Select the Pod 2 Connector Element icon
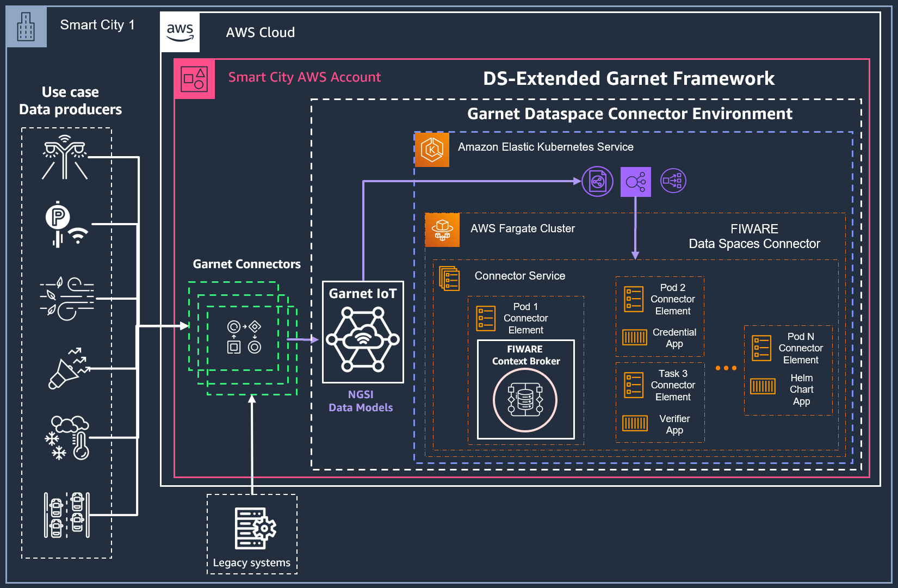Screen dimensions: 898x588 click(634, 299)
